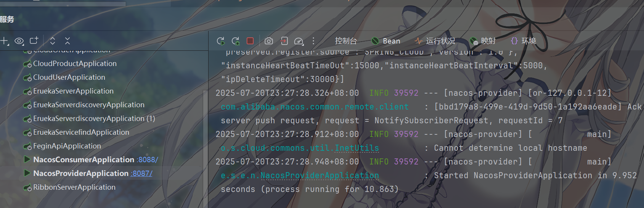
Task: Click the com.alibaba.nacos.common.remote.client logger link
Action: (315, 107)
